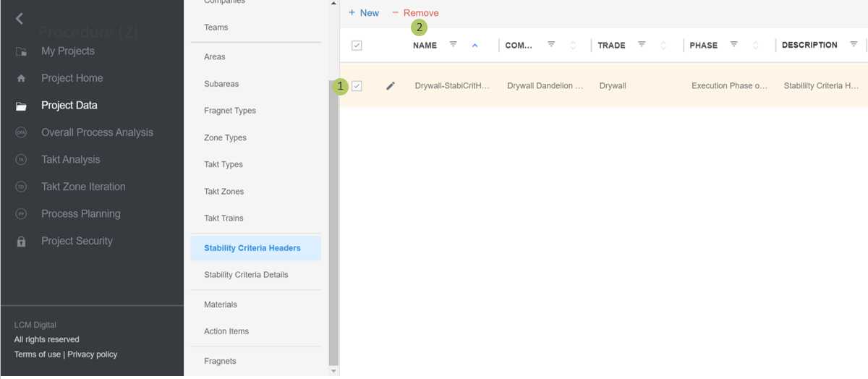The height and width of the screenshot is (379, 868).
Task: Click the pencil edit icon in Drywall row
Action: (391, 86)
